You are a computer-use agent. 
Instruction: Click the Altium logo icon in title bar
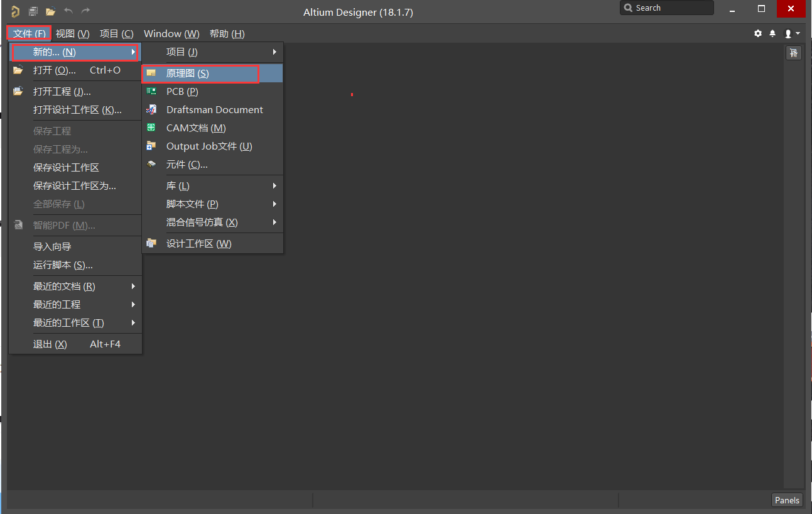15,11
